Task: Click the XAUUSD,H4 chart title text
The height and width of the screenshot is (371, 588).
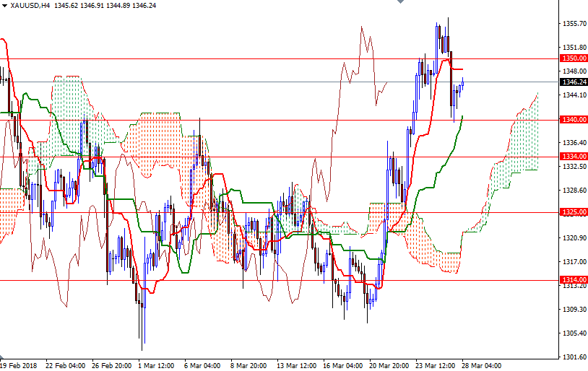Action: tap(30, 6)
